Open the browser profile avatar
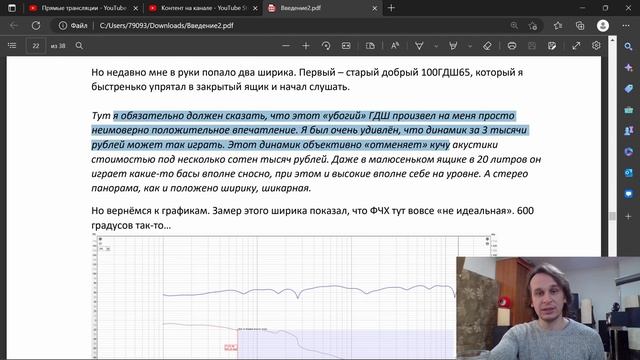640x360 pixels. pyautogui.click(x=603, y=25)
